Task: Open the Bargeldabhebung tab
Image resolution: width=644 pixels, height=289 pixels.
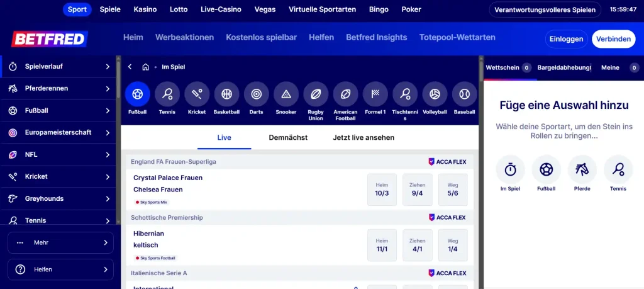Action: pos(564,67)
